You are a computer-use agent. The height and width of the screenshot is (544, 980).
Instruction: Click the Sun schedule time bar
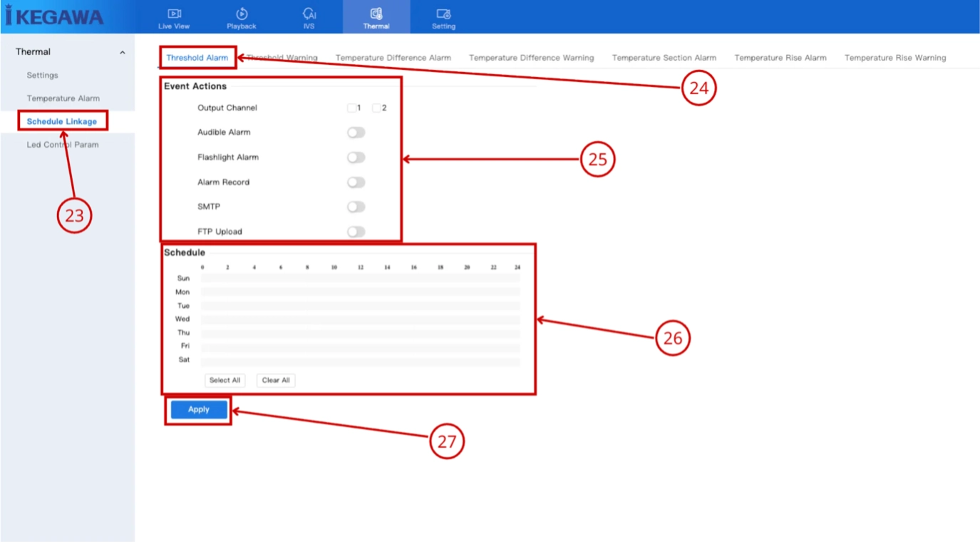[x=361, y=279]
